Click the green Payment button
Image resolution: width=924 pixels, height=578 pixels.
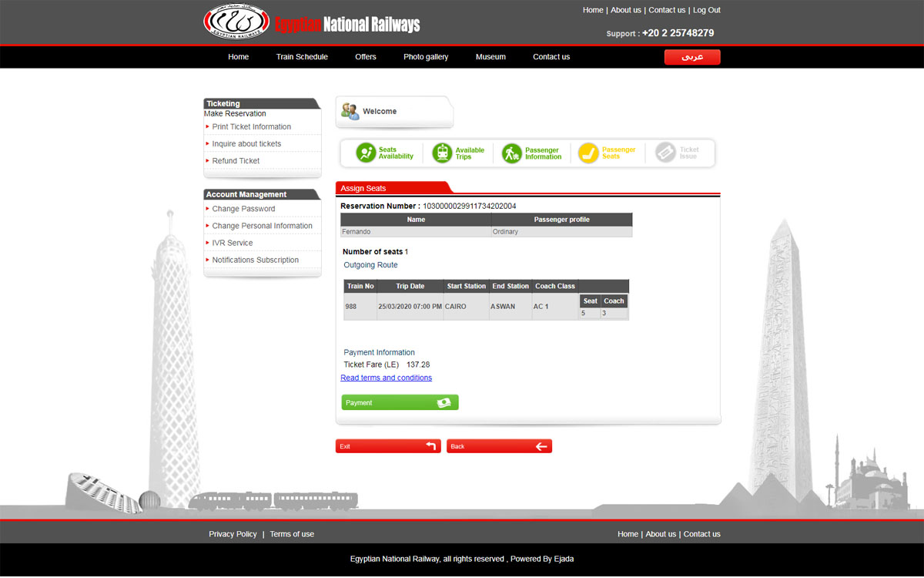tap(400, 402)
